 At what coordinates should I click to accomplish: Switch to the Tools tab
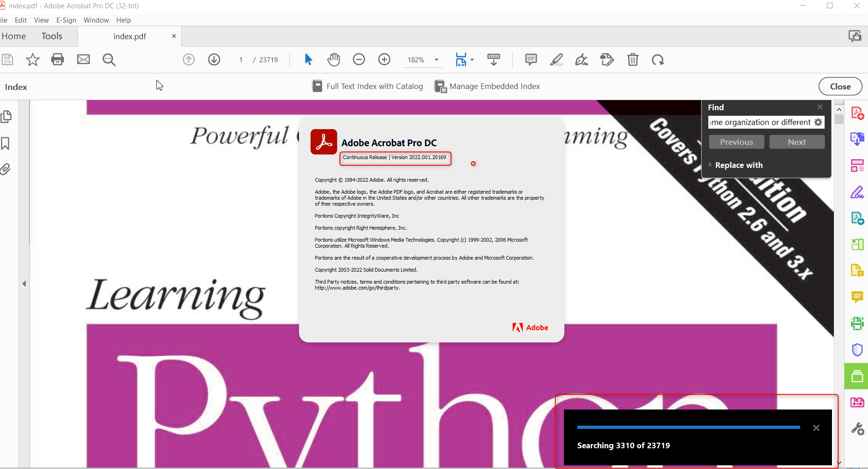click(x=52, y=36)
